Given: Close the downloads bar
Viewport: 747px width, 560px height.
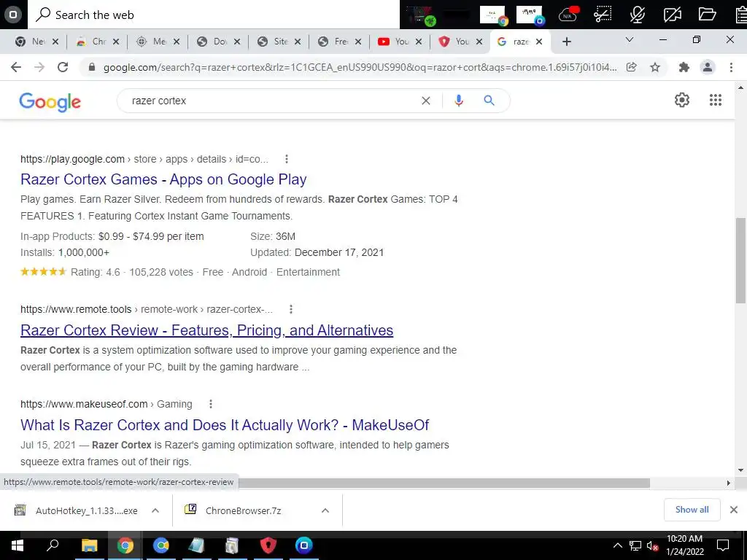Looking at the screenshot, I should [734, 510].
